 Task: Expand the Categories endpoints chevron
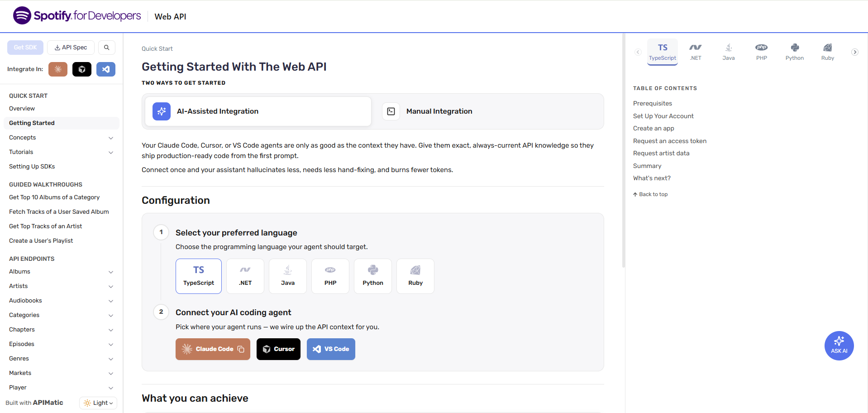[111, 316]
